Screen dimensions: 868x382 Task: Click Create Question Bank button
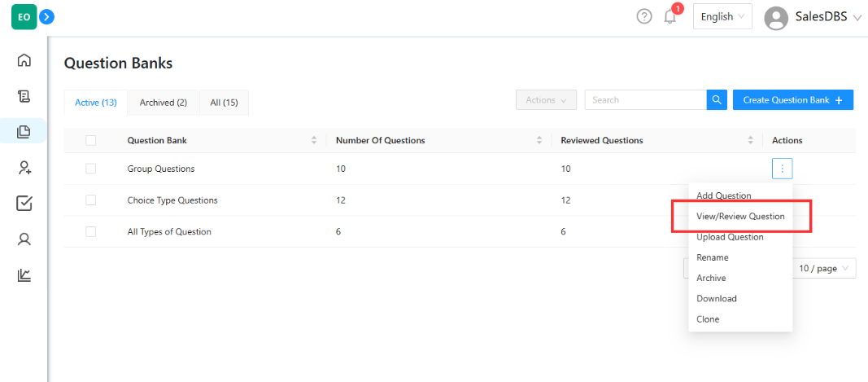click(792, 100)
